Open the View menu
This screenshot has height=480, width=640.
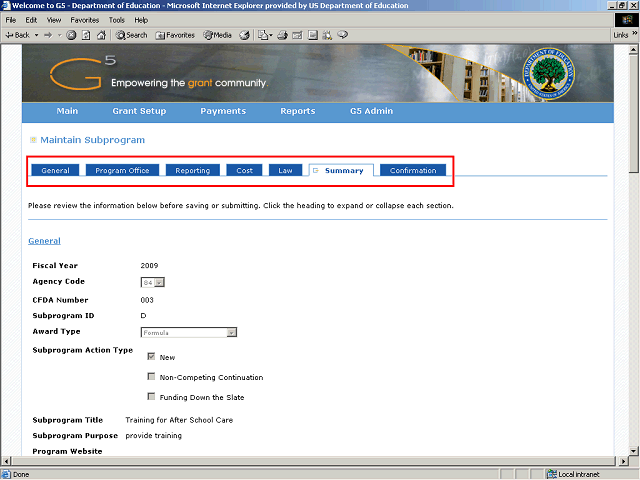[53, 20]
